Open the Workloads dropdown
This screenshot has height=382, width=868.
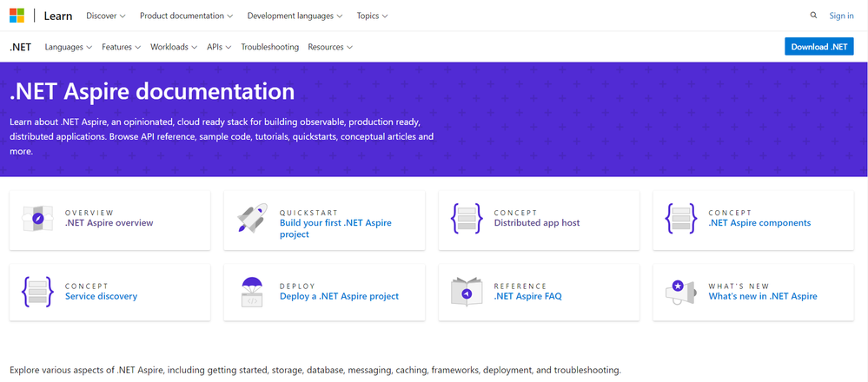174,47
